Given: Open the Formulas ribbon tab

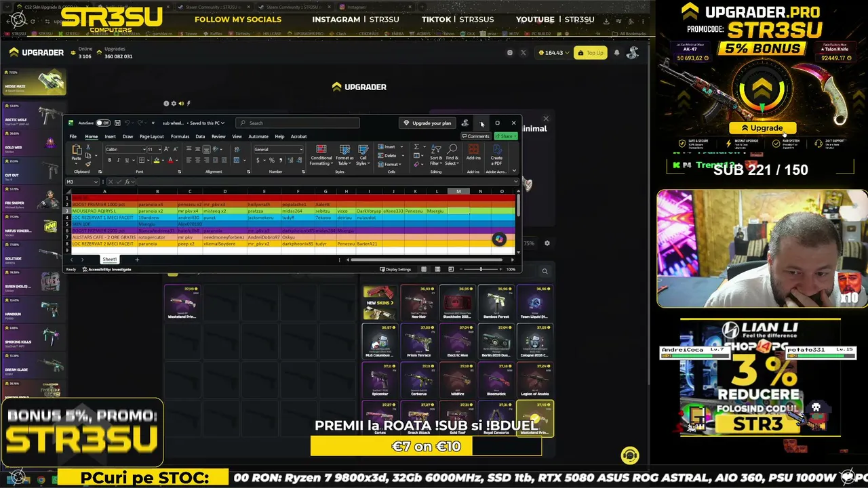Looking at the screenshot, I should coord(180,136).
